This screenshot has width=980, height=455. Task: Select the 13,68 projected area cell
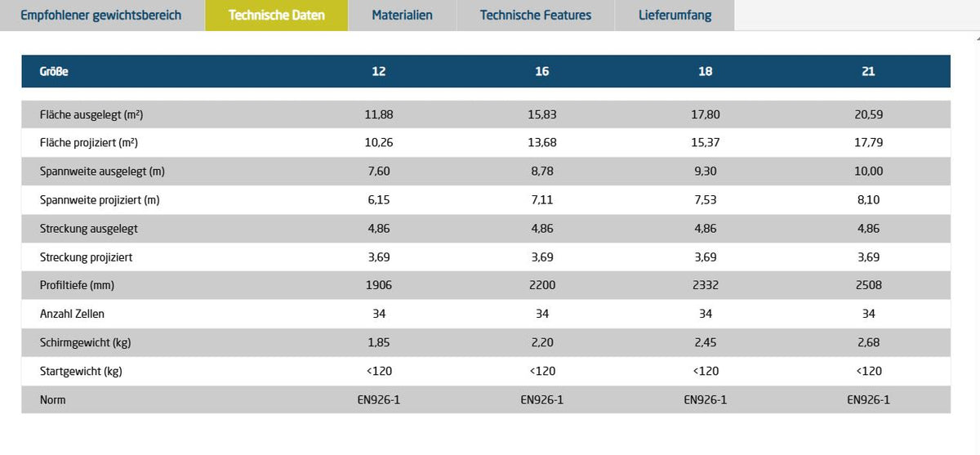coord(542,143)
